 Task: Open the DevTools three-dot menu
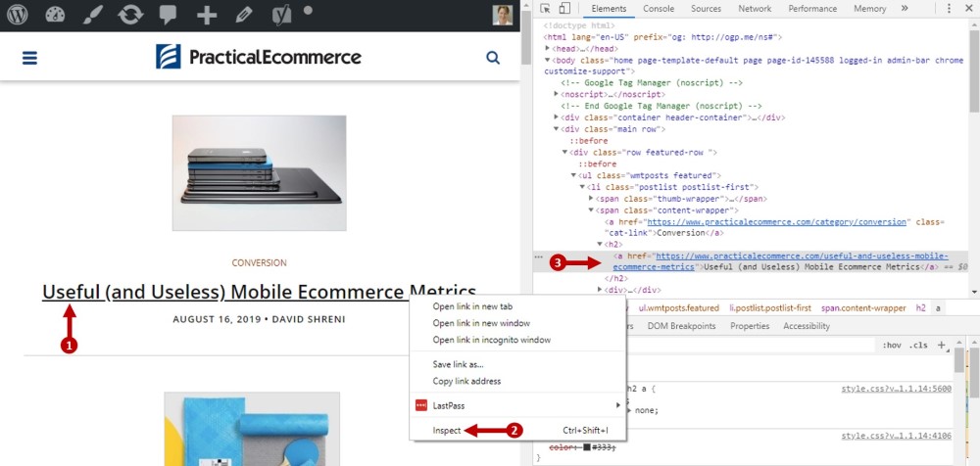(x=949, y=8)
